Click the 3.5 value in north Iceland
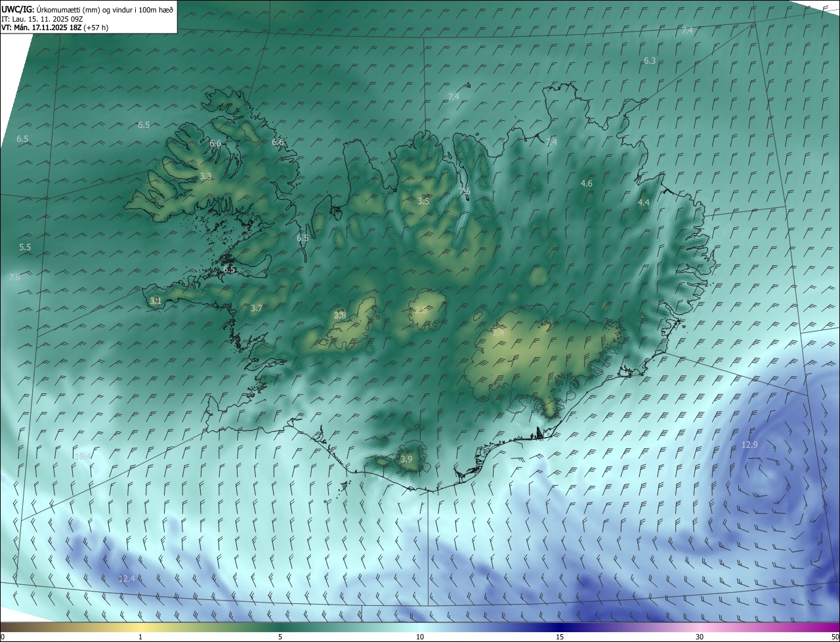Image resolution: width=840 pixels, height=642 pixels. click(x=423, y=201)
